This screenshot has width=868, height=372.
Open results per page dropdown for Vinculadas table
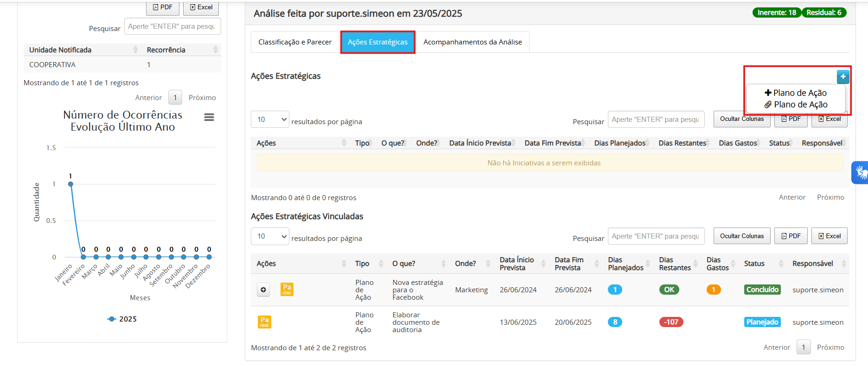click(270, 236)
